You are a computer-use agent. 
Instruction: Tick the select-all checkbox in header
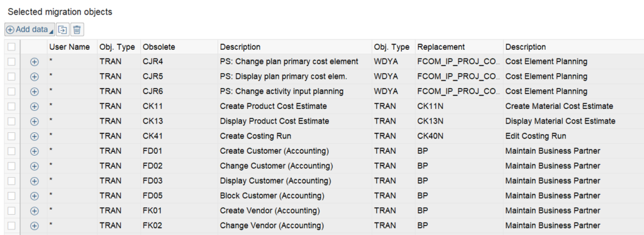click(11, 47)
